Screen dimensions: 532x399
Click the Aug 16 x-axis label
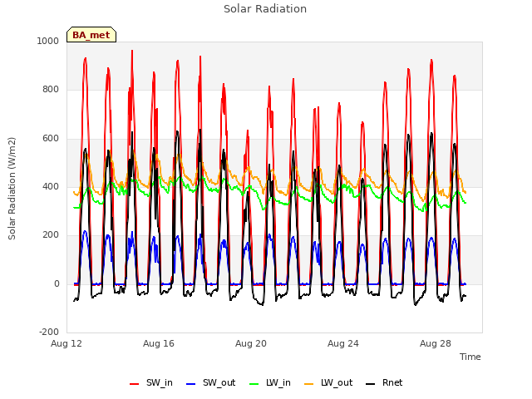[x=159, y=343]
